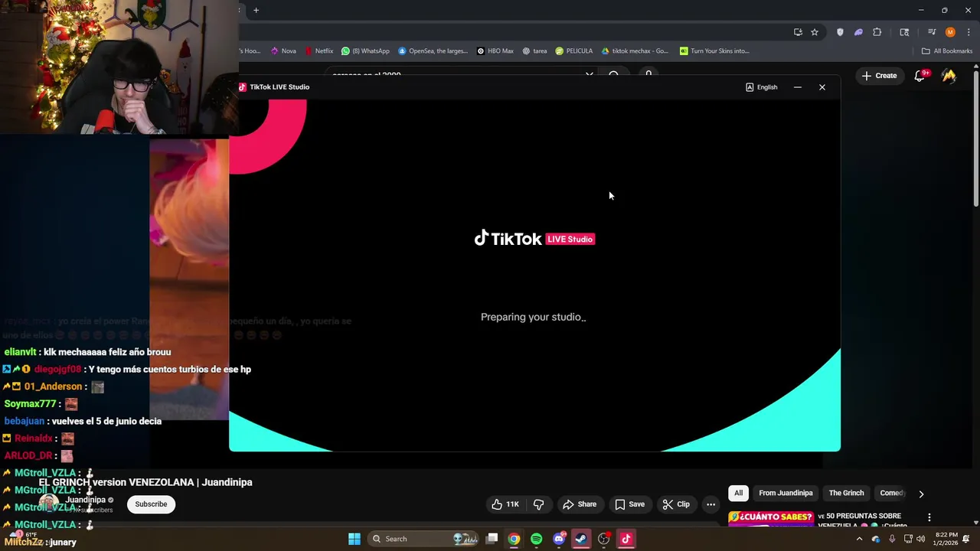980x551 pixels.
Task: Open the tiktok mechax bookmark
Action: point(635,51)
